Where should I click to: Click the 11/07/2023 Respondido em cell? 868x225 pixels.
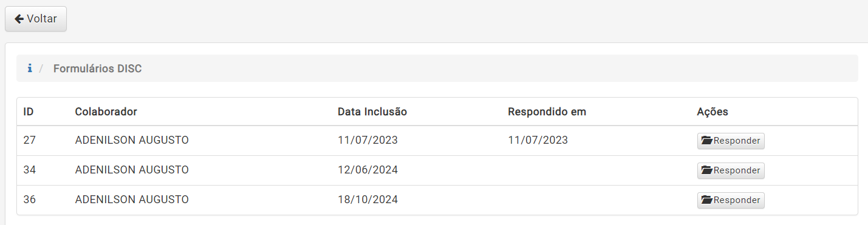pyautogui.click(x=538, y=140)
